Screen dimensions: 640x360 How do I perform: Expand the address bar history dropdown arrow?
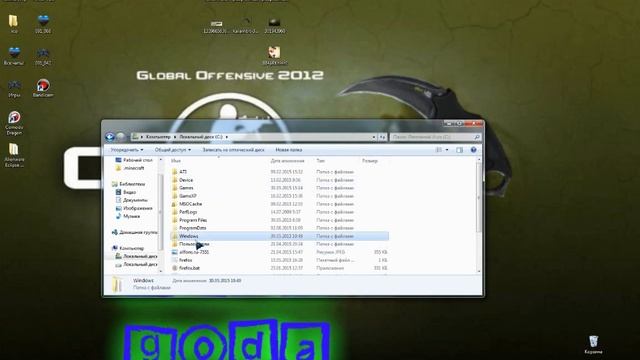pos(374,137)
